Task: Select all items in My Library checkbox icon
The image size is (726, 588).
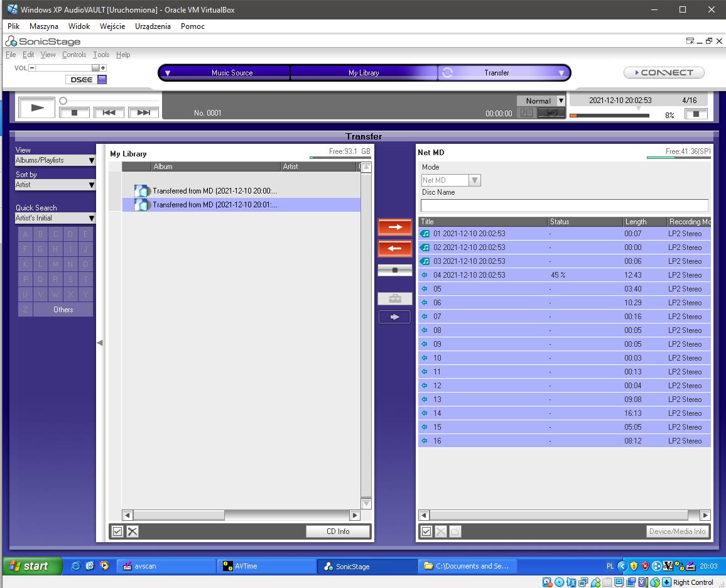Action: point(117,531)
